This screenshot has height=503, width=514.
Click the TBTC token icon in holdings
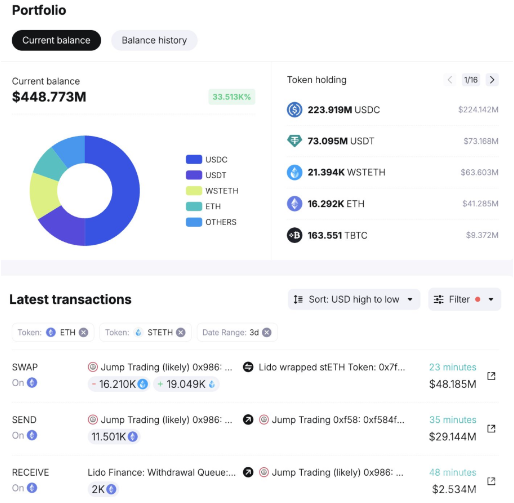(294, 235)
